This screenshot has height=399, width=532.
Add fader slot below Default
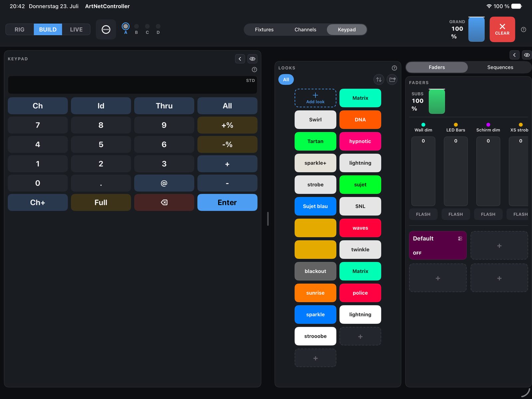[438, 278]
